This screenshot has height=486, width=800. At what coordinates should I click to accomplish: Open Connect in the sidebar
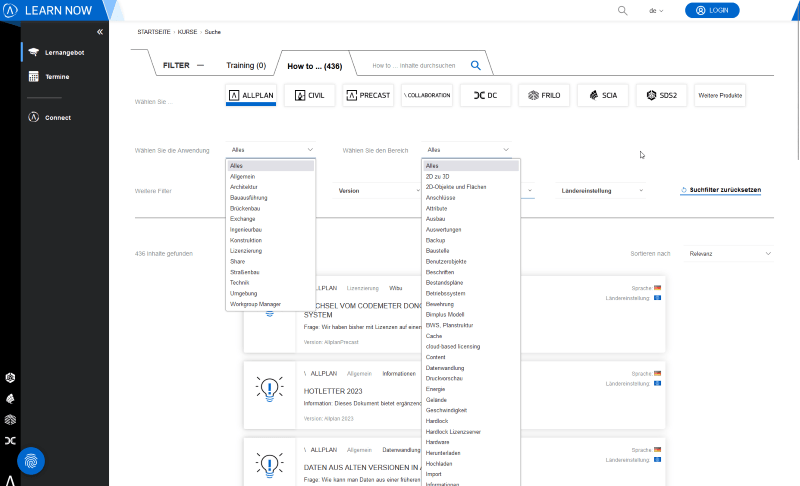[x=57, y=117]
